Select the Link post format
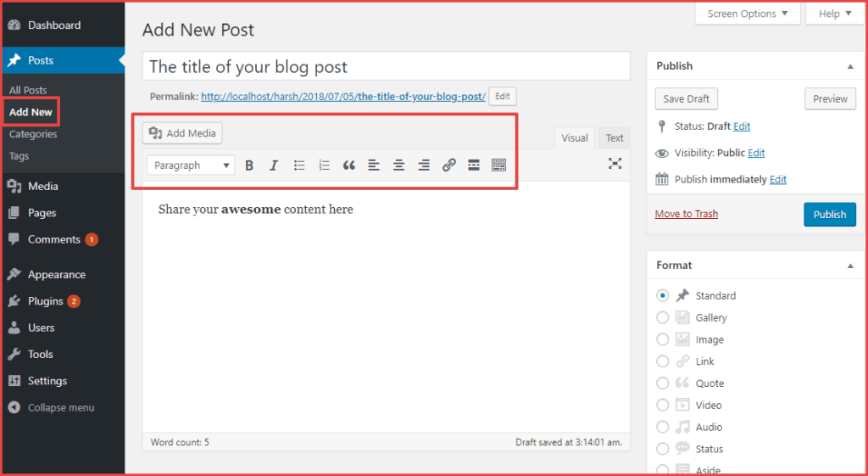The height and width of the screenshot is (476, 868). tap(663, 361)
